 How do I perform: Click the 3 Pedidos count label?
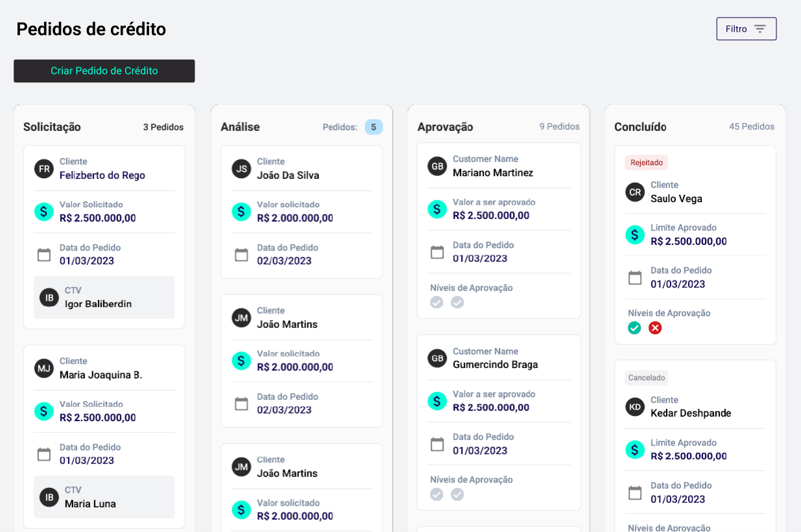click(163, 127)
